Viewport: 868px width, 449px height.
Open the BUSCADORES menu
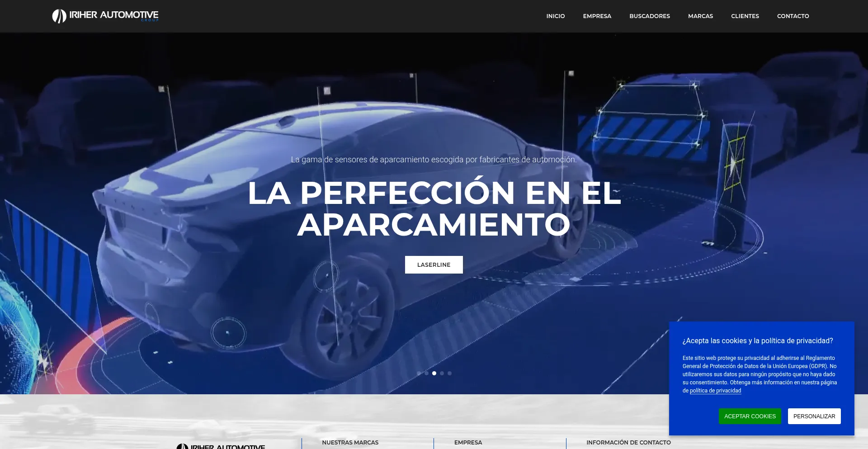pyautogui.click(x=649, y=16)
